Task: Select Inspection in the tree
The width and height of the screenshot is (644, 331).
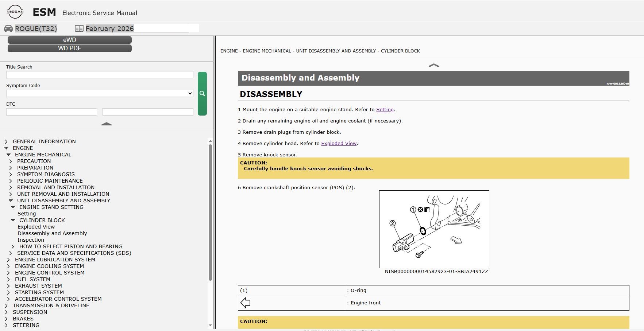Action: 31,240
